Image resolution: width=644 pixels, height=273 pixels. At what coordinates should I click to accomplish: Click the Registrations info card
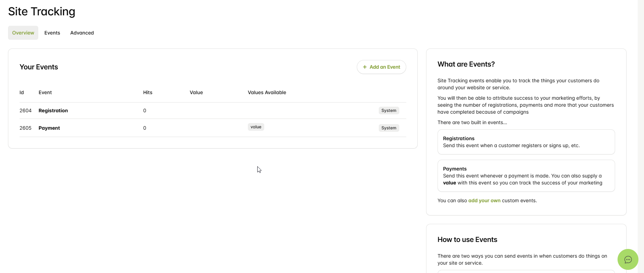click(x=526, y=142)
